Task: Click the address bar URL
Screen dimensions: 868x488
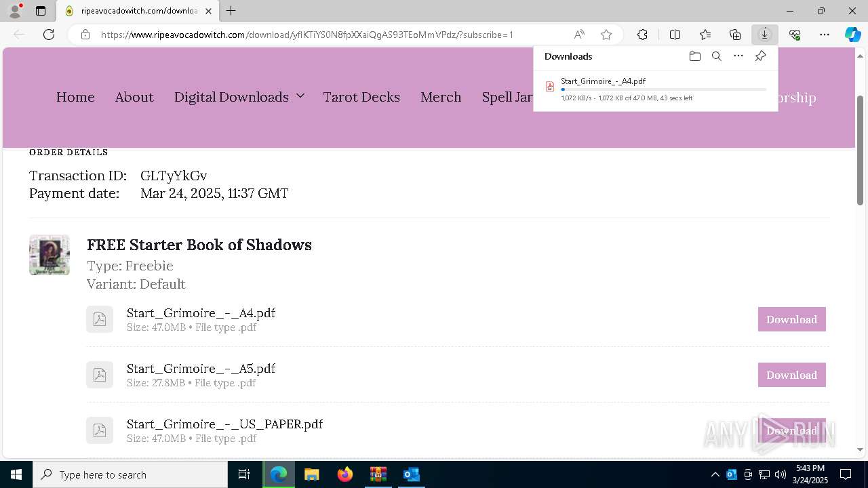Action: (307, 35)
